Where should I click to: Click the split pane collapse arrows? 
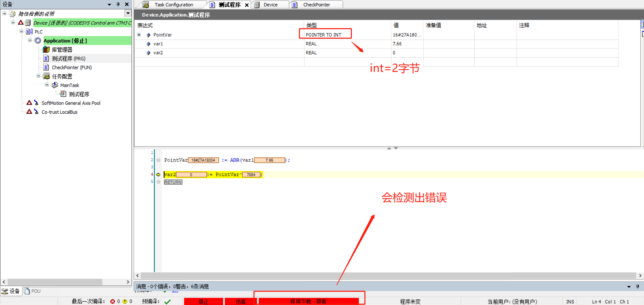tap(393, 148)
